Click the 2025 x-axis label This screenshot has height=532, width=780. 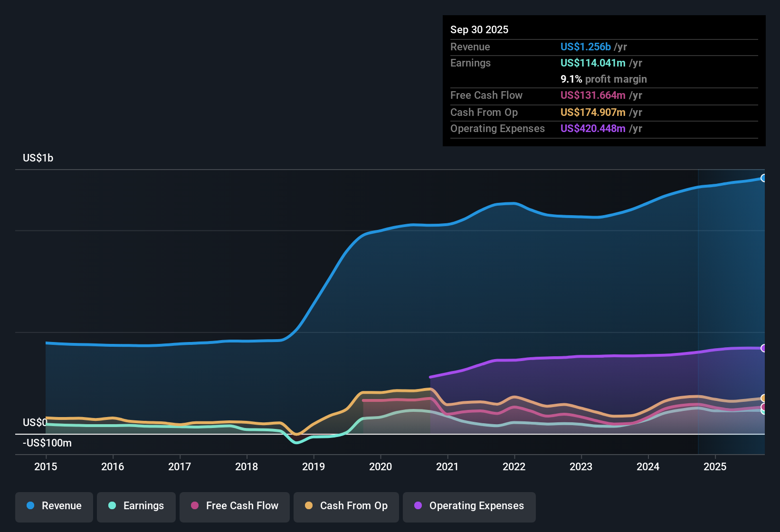click(715, 466)
